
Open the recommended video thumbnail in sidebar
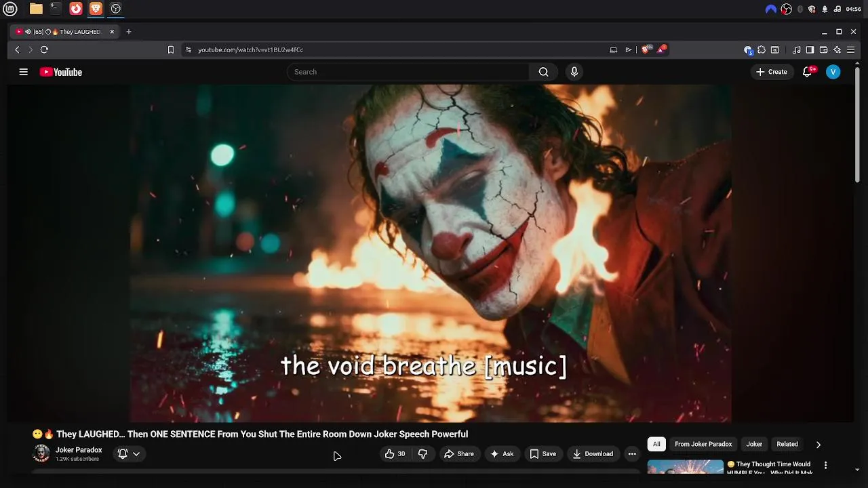[685, 467]
